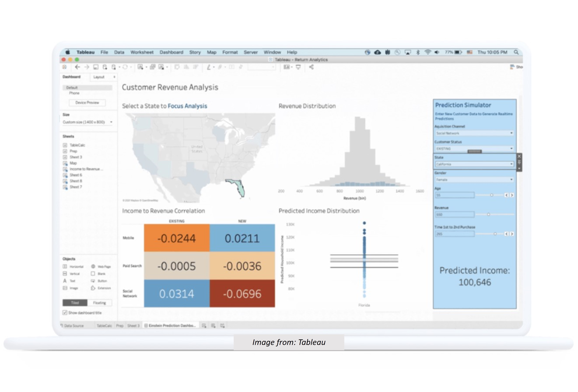Open the Gender dropdown showing Female

[475, 179]
